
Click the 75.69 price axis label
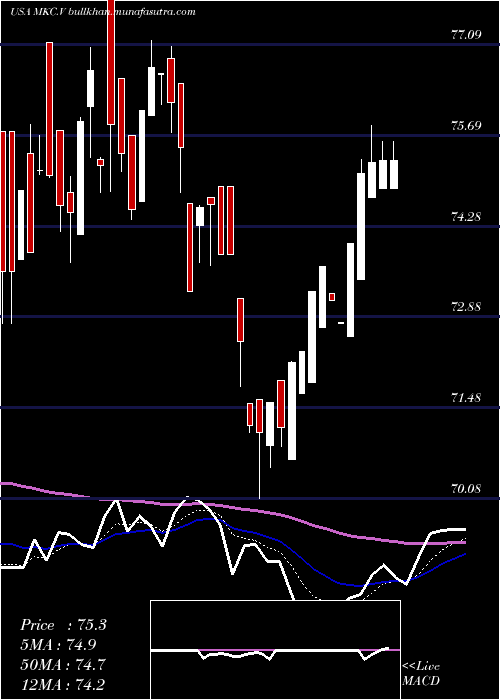coord(466,125)
